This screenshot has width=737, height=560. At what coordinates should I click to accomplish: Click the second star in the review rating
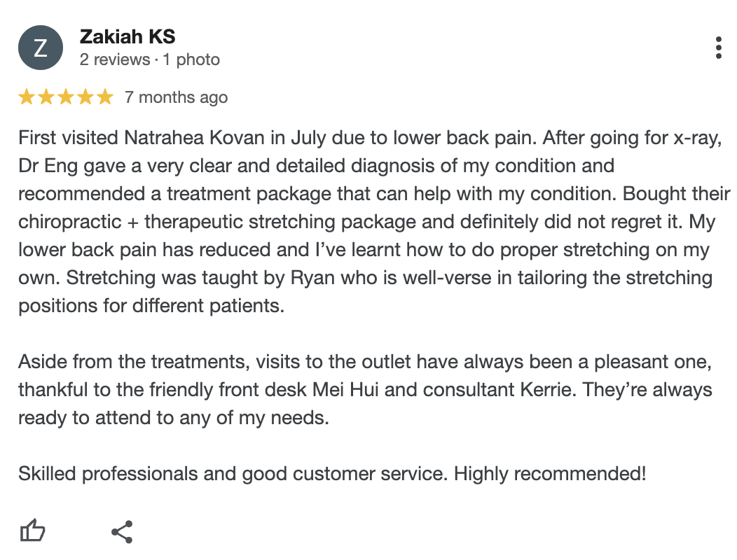coord(46,97)
